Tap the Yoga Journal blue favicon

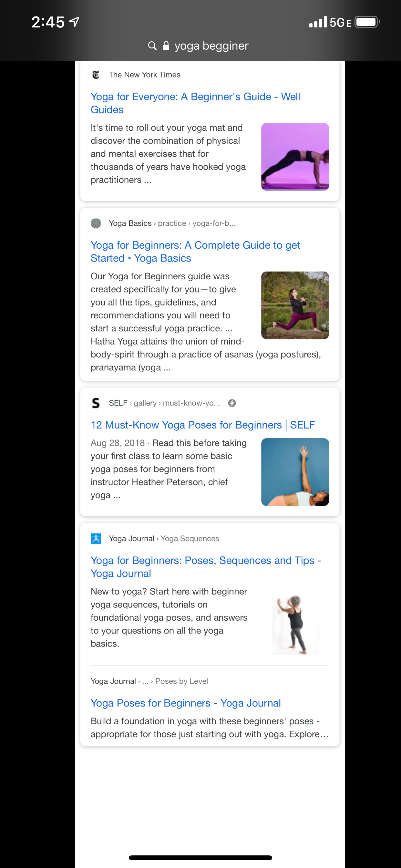pyautogui.click(x=96, y=538)
